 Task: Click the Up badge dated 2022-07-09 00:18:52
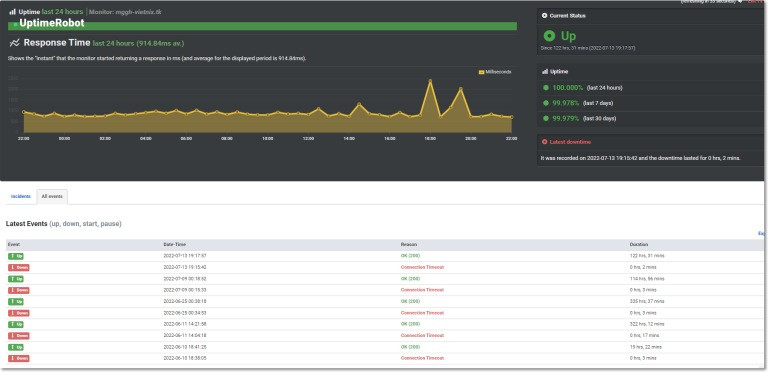click(x=16, y=279)
